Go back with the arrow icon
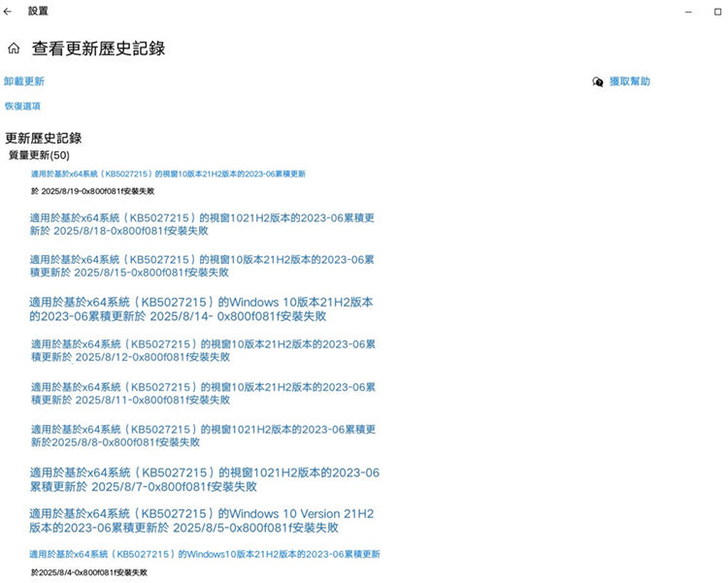Viewport: 728px width, 583px height. click(x=8, y=12)
